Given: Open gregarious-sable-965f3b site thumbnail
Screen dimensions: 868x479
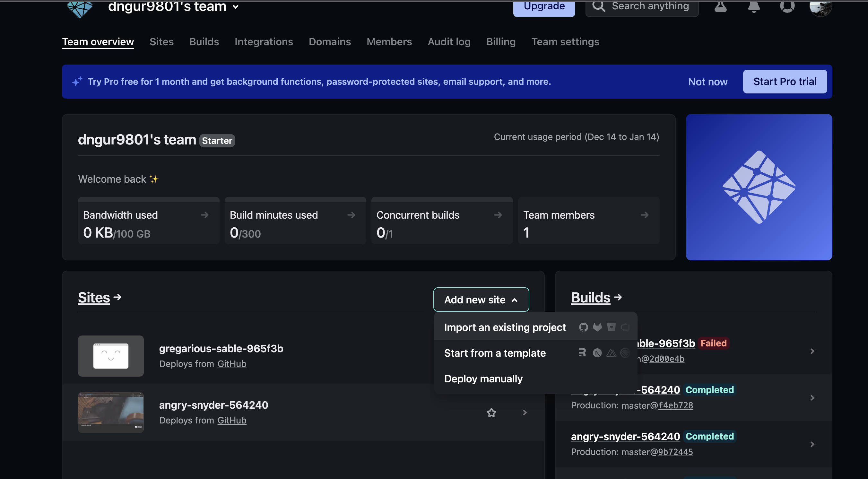Looking at the screenshot, I should point(110,356).
